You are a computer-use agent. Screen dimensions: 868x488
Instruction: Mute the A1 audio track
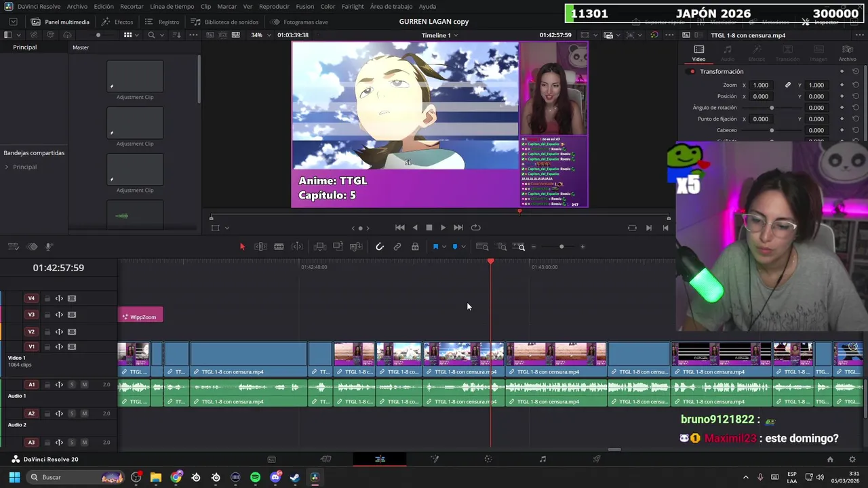point(84,385)
